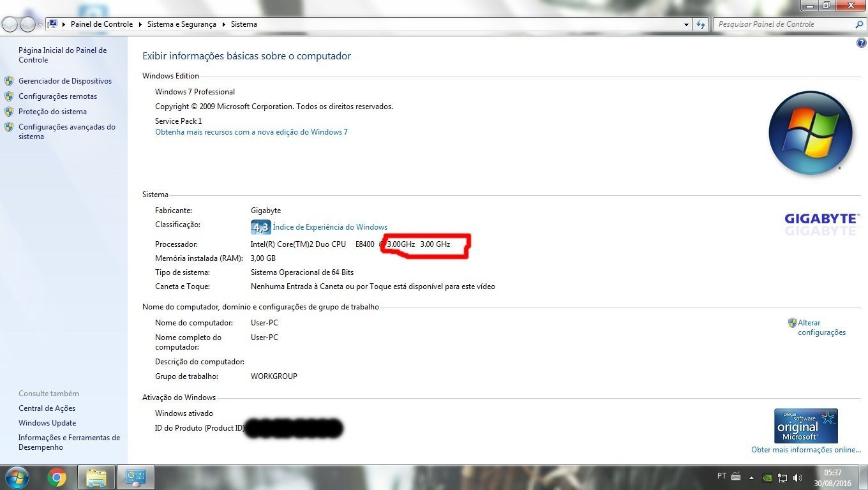Click the network connection tray icon
This screenshot has height=490, width=868.
tap(782, 477)
